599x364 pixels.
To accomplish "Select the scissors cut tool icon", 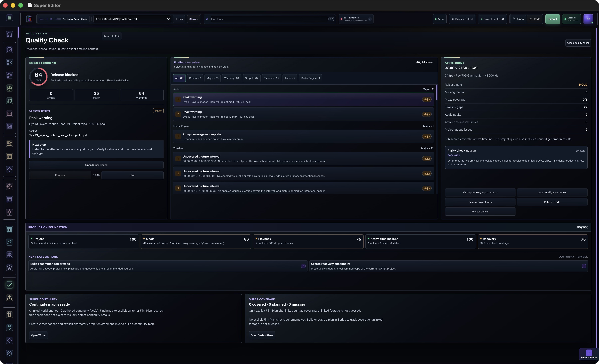I will [9, 62].
